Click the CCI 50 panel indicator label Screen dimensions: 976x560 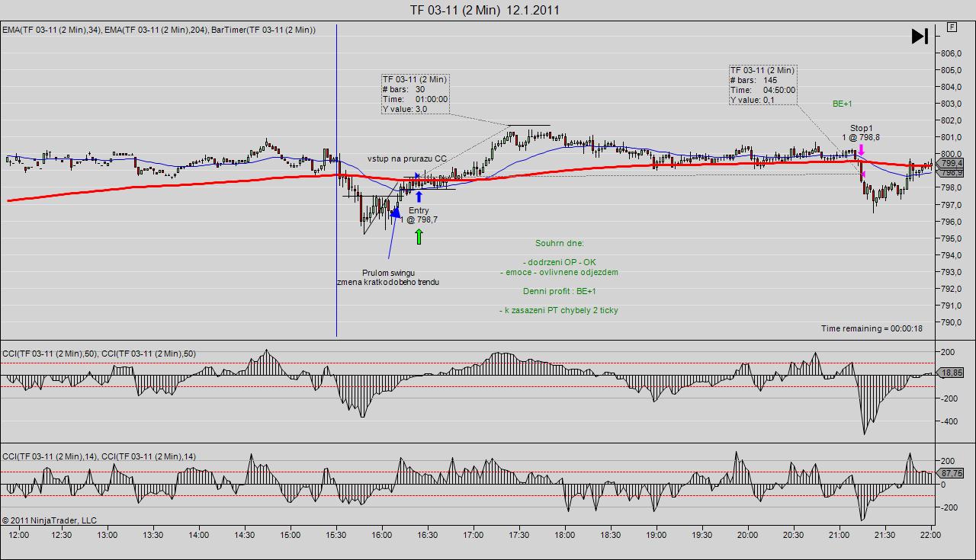coord(99,354)
